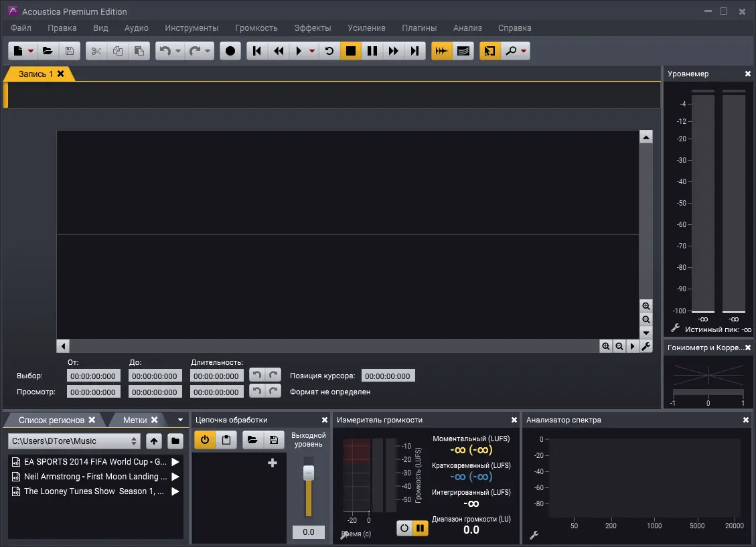Click the output level fader handle
Viewport: 756px width, 547px height.
click(x=309, y=473)
